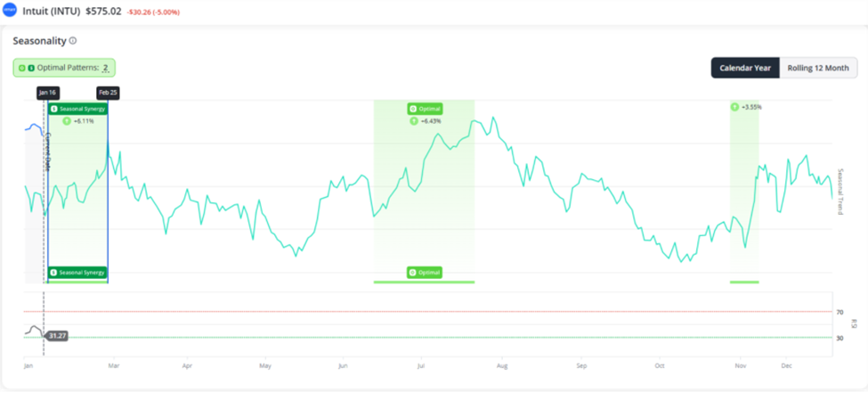Switch to Rolling 12 Month view
This screenshot has width=868, height=393.
pyautogui.click(x=817, y=68)
